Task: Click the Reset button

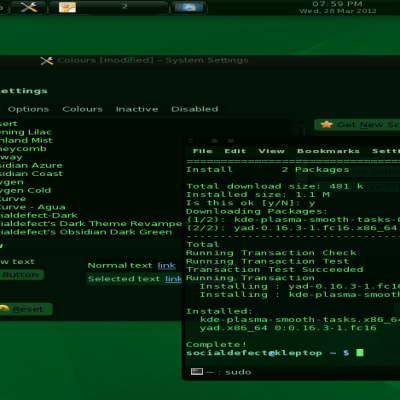Action: point(25,309)
